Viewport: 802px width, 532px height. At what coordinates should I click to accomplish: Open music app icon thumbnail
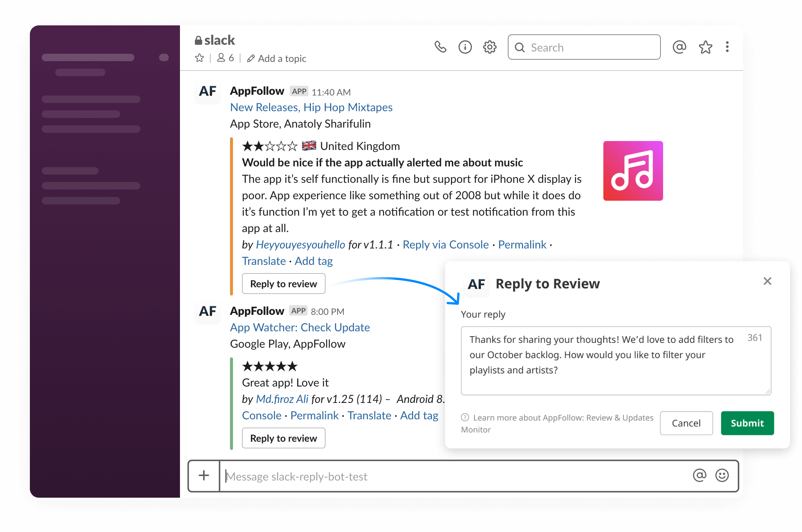(x=633, y=171)
